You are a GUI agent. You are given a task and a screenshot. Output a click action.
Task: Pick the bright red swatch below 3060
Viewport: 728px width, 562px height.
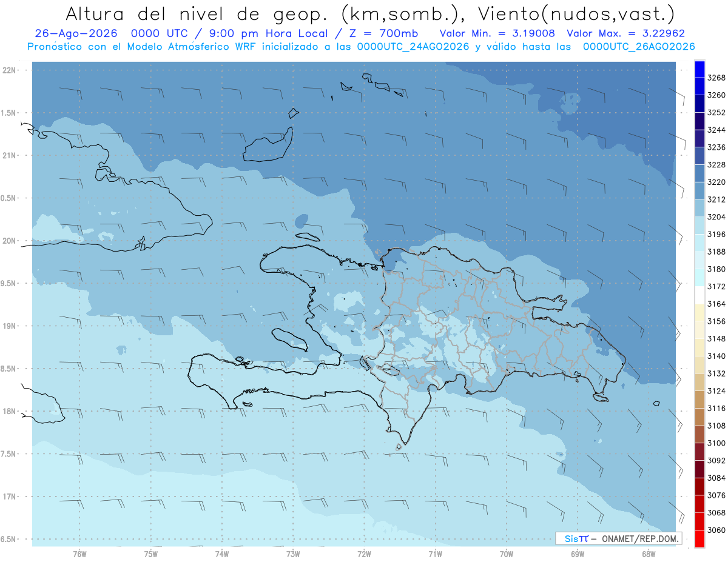(x=699, y=538)
